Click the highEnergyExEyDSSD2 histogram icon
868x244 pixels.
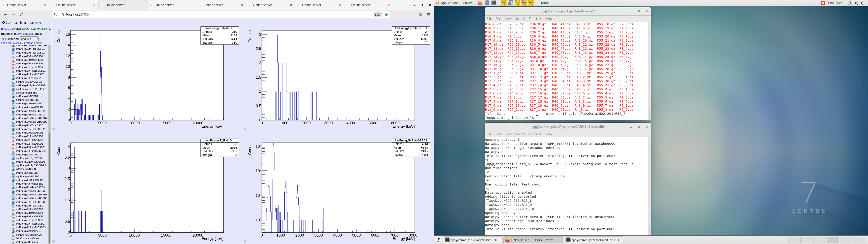pyautogui.click(x=14, y=82)
